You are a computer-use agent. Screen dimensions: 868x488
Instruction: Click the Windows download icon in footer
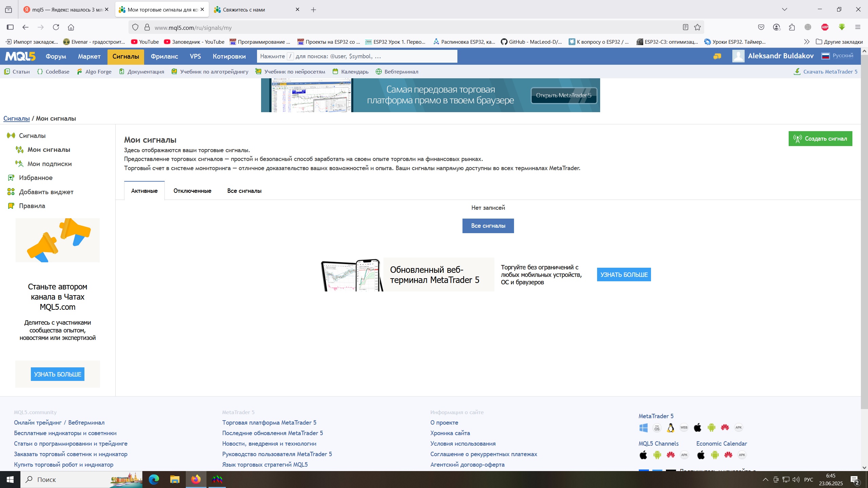click(643, 428)
